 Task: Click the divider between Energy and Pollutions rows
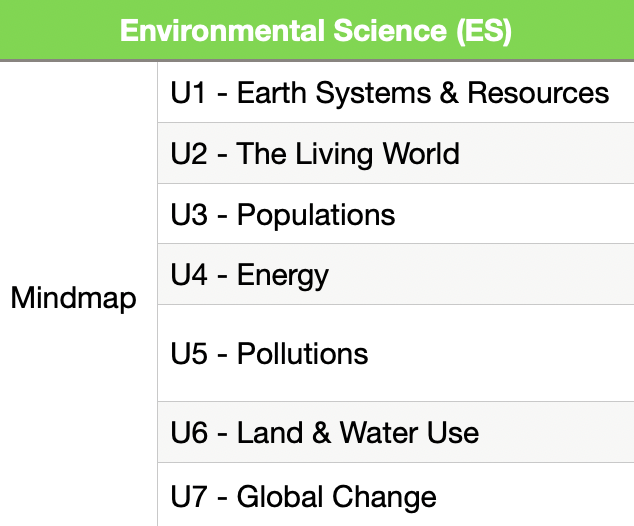(x=396, y=304)
